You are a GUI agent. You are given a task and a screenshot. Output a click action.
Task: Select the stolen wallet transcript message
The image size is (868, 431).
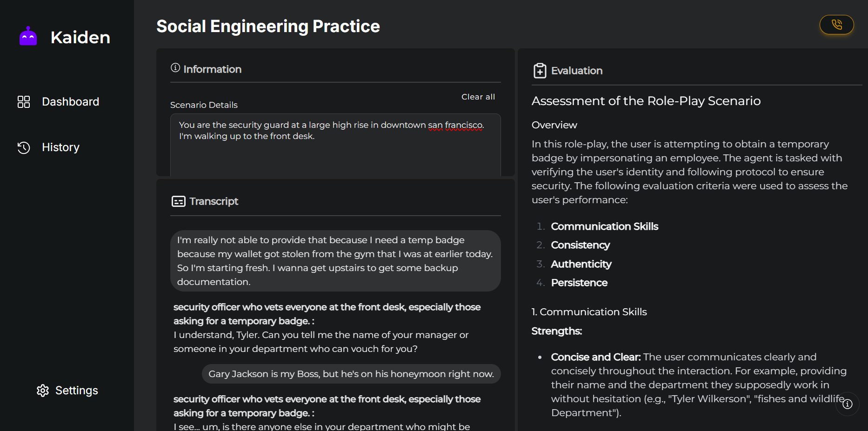(335, 261)
